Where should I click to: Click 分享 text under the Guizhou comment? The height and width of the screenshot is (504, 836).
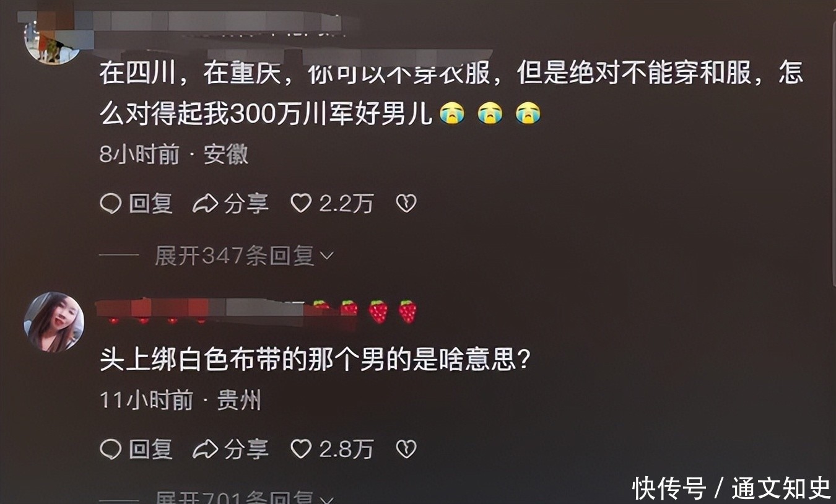(x=246, y=450)
